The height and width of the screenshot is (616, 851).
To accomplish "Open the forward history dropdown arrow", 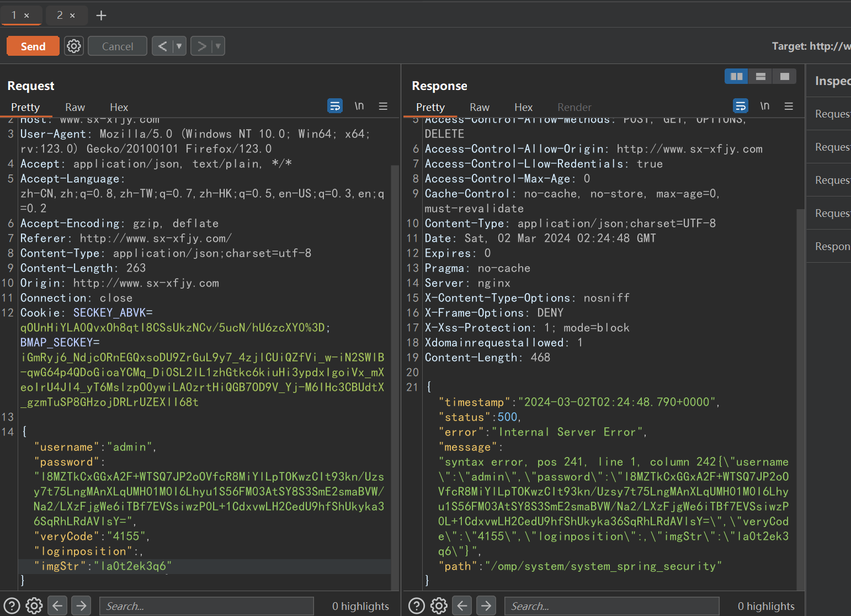I will (219, 46).
